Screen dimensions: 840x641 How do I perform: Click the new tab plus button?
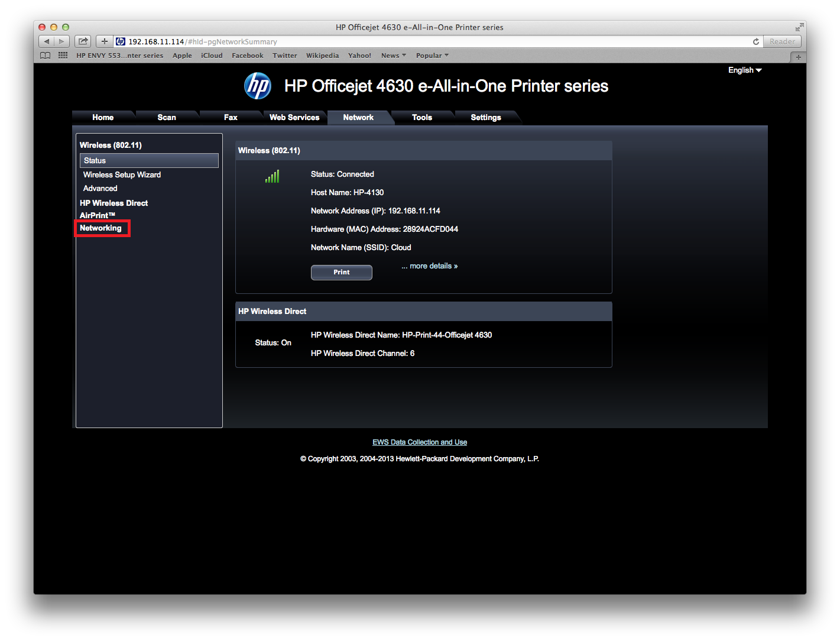[798, 57]
